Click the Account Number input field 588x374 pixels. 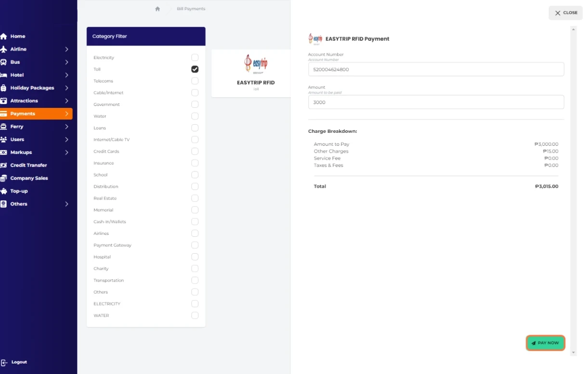436,69
